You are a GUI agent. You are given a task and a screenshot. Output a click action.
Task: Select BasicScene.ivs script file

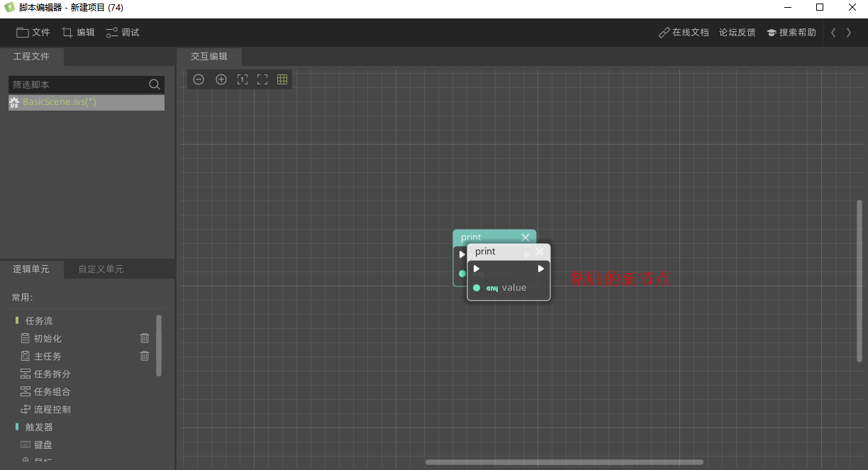tap(87, 102)
